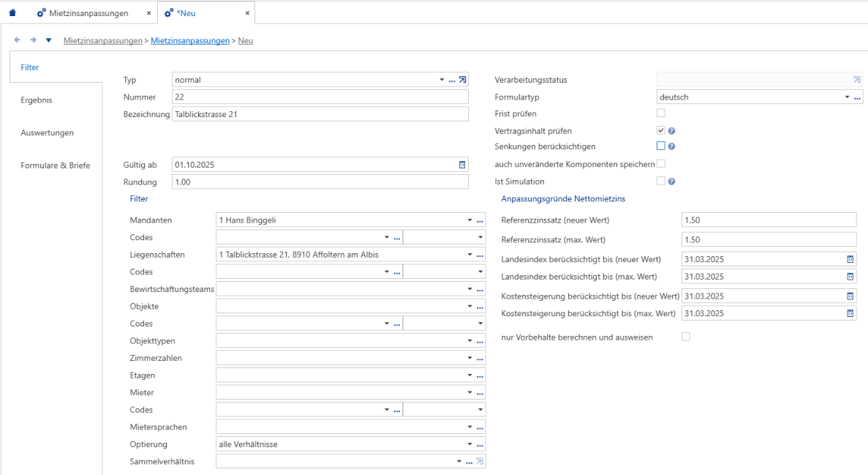
Task: Enable the Ist Simulation checkbox
Action: pos(661,181)
